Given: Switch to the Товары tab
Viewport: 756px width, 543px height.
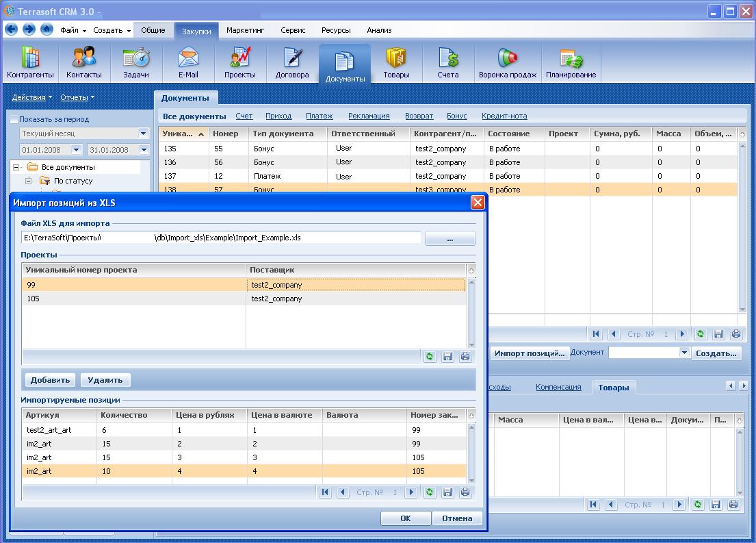Looking at the screenshot, I should (x=614, y=387).
